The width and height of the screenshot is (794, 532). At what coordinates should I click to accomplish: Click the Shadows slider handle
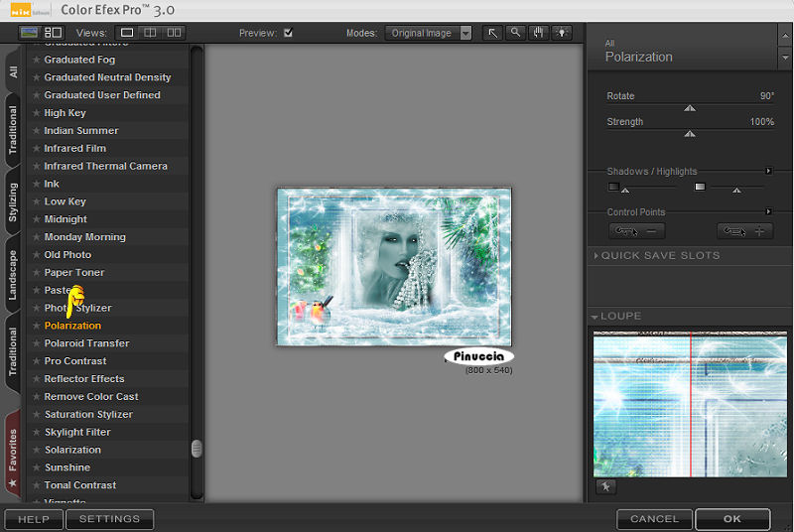[x=625, y=191]
